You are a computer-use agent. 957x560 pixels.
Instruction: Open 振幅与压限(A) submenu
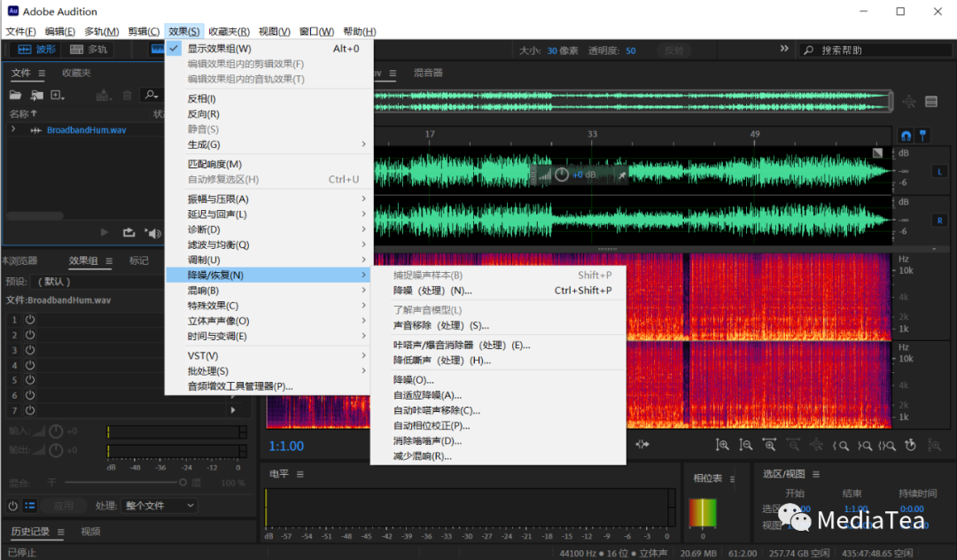pos(269,198)
